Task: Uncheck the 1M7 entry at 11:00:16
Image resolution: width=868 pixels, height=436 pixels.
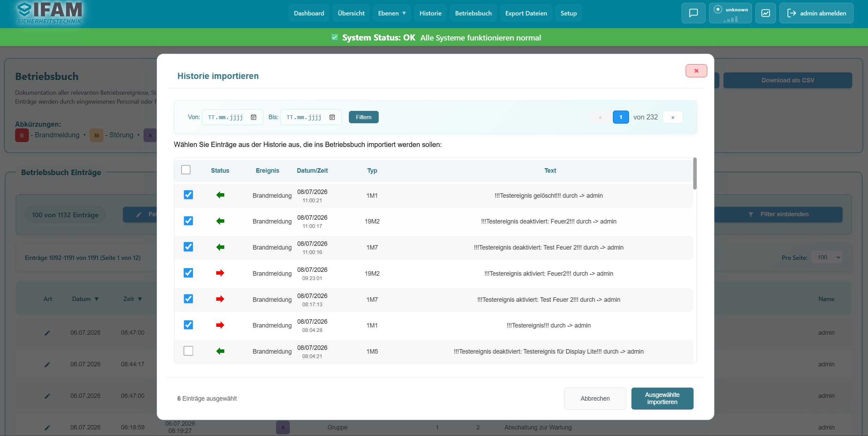Action: point(188,247)
